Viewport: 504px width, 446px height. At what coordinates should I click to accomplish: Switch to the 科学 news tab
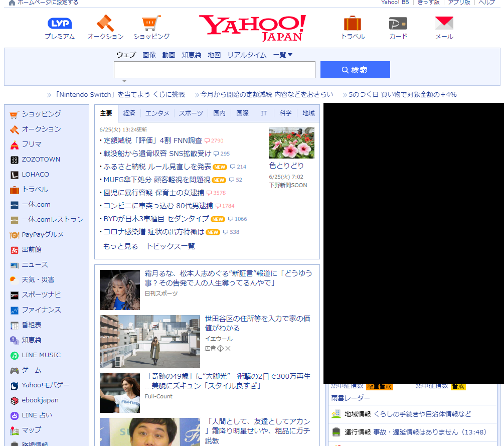[x=285, y=113]
